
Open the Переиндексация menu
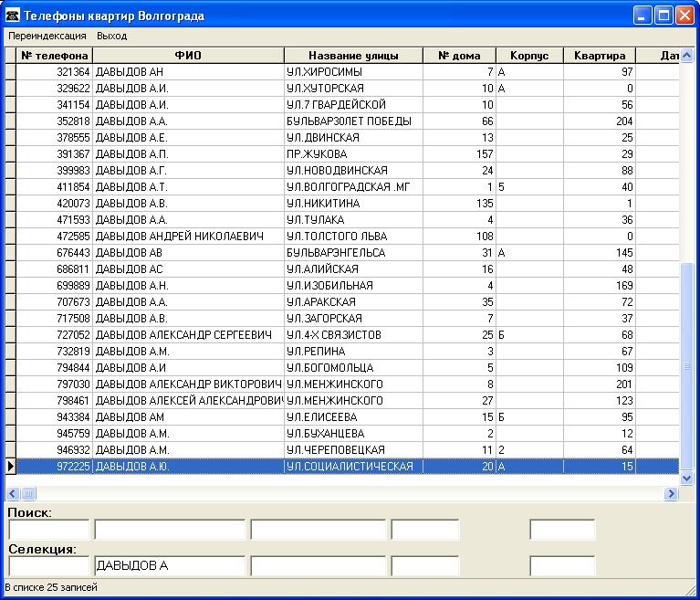47,36
